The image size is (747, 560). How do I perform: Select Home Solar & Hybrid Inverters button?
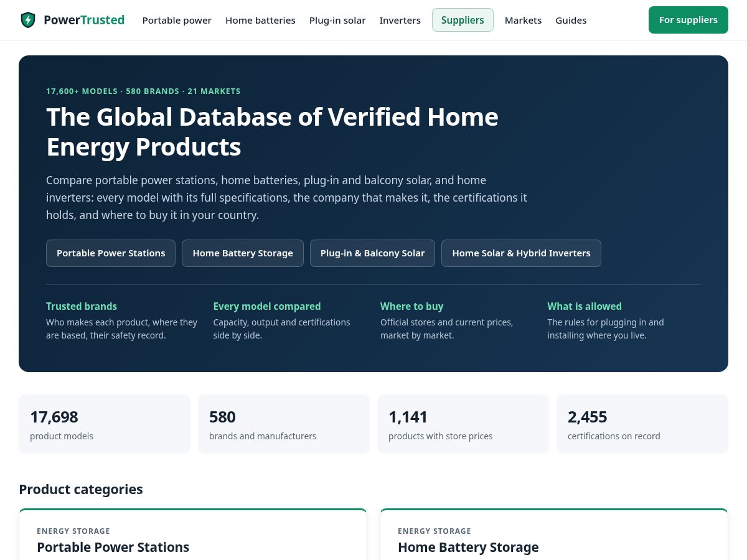[x=521, y=253]
